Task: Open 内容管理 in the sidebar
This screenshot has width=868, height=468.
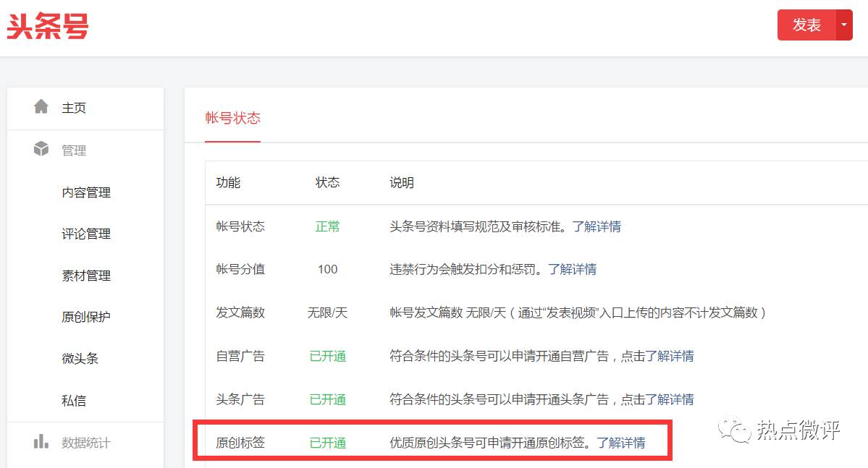Action: [86, 192]
